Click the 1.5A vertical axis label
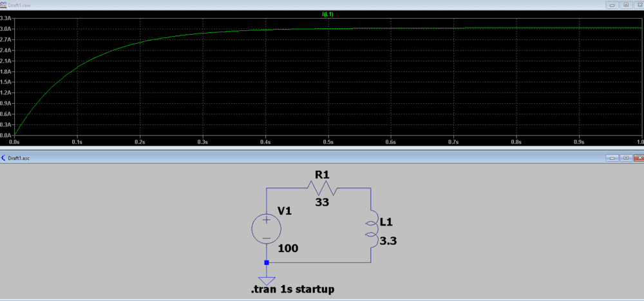Viewport: 644px width, 301px height. (5, 82)
